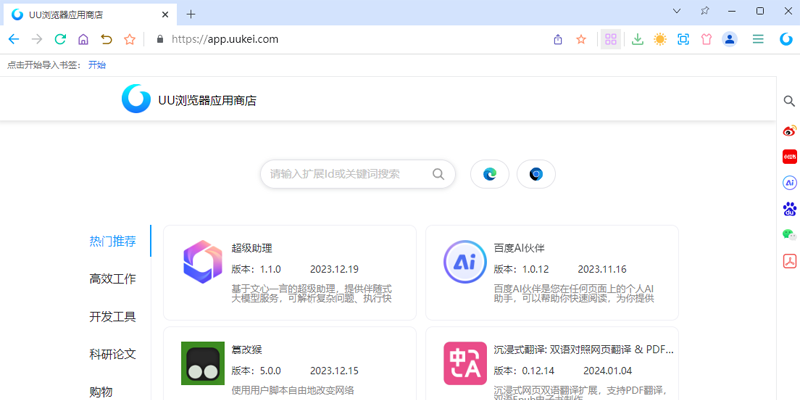Click the grey forward navigation arrow

click(x=37, y=39)
